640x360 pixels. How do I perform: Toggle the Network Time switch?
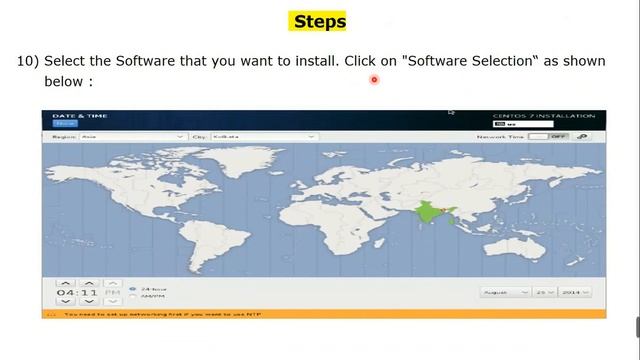(x=548, y=136)
